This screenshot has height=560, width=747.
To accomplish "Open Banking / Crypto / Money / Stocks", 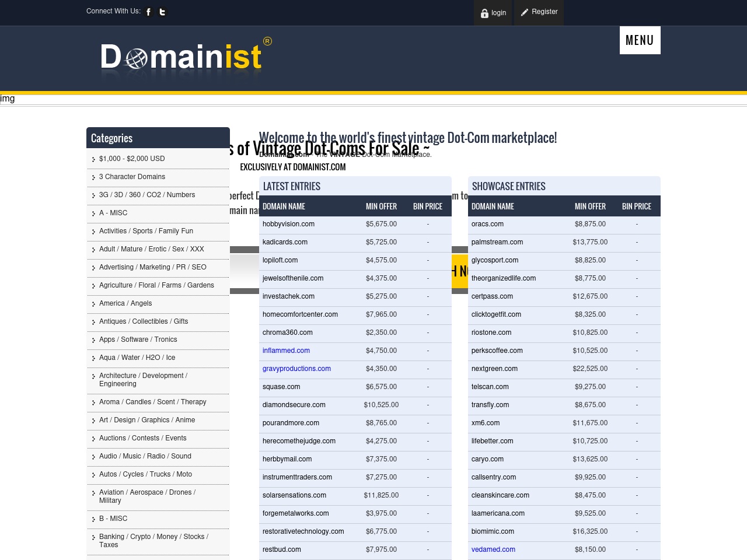I will pyautogui.click(x=153, y=541).
